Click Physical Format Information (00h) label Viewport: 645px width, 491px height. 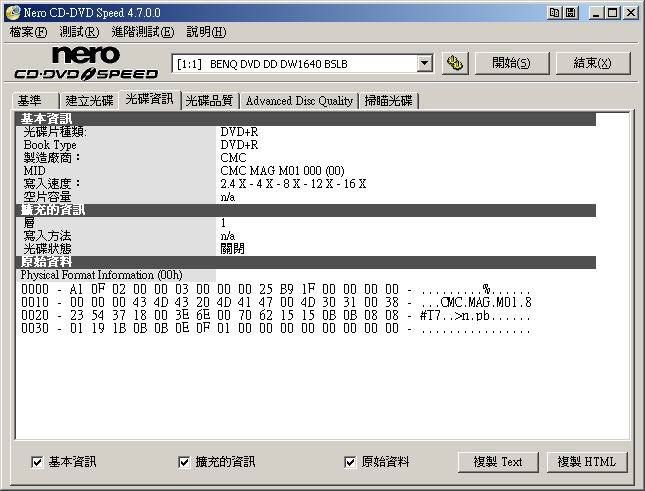pos(102,275)
